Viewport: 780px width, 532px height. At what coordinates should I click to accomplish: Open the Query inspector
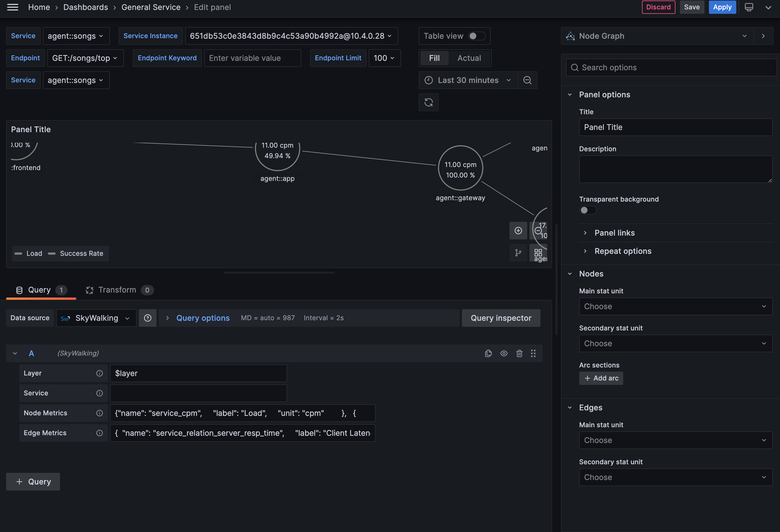[501, 318]
